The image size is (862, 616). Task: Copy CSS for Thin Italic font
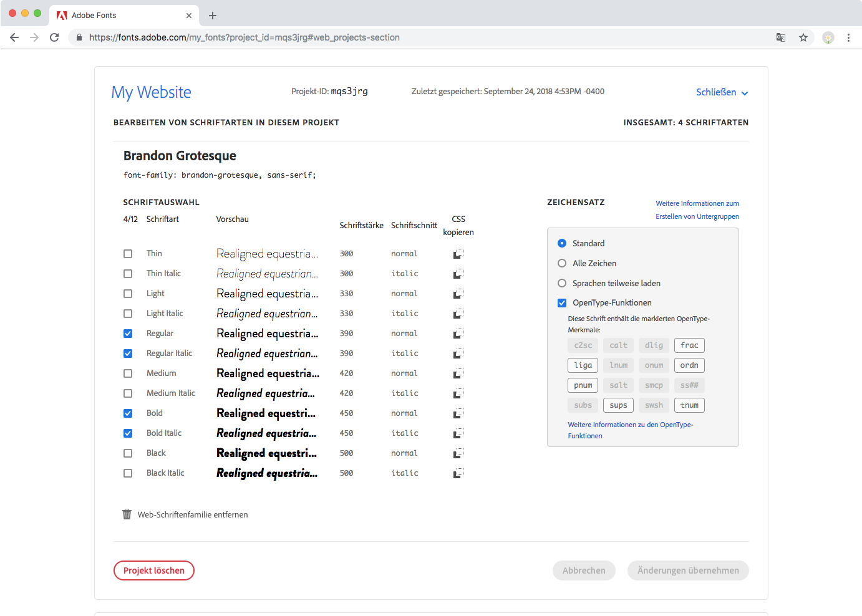coord(458,274)
